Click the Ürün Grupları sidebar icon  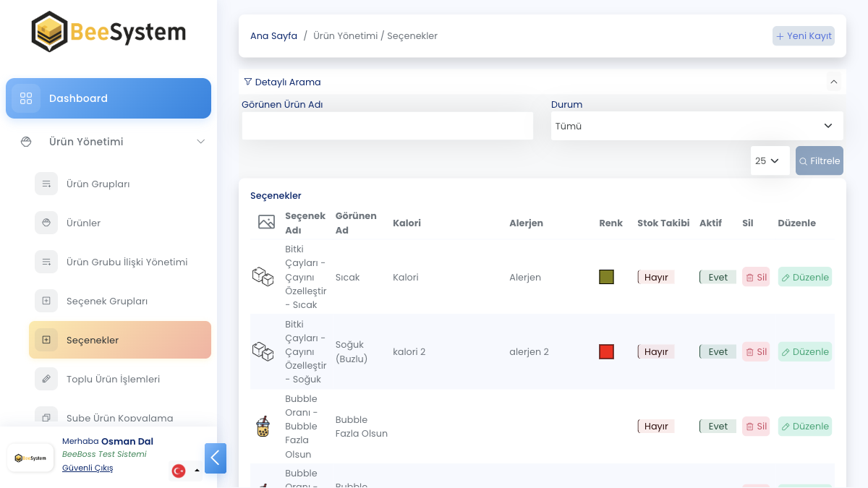click(x=46, y=184)
